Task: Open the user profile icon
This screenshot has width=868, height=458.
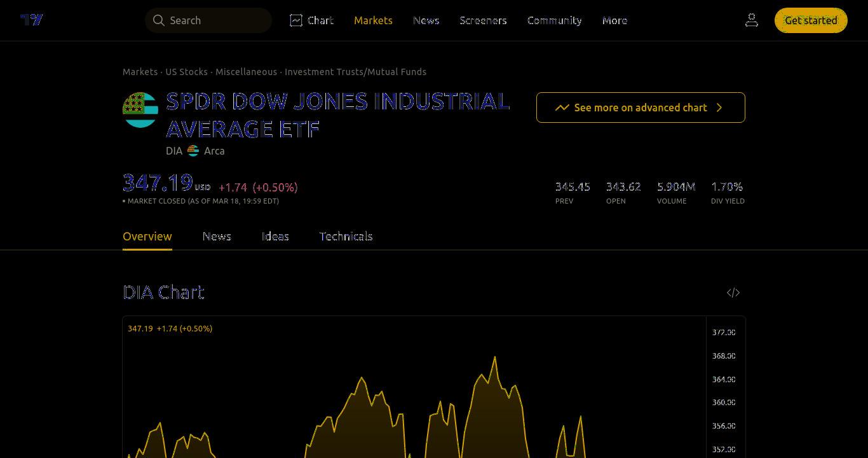Action: (x=752, y=20)
